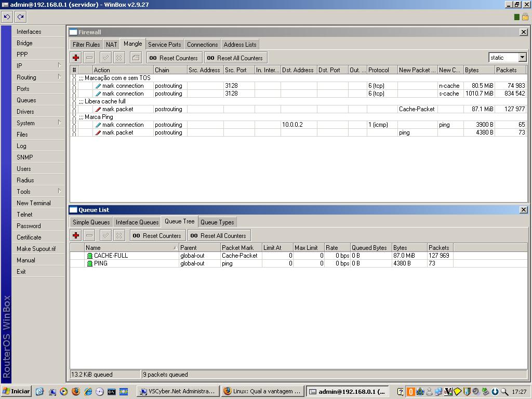Open Iniciar start menu on taskbar

pyautogui.click(x=16, y=391)
